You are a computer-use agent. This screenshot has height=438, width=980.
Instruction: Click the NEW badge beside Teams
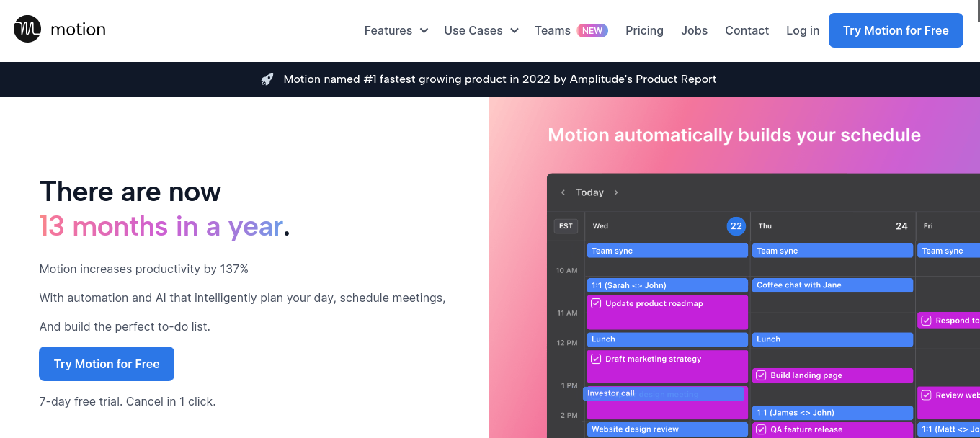tap(592, 30)
